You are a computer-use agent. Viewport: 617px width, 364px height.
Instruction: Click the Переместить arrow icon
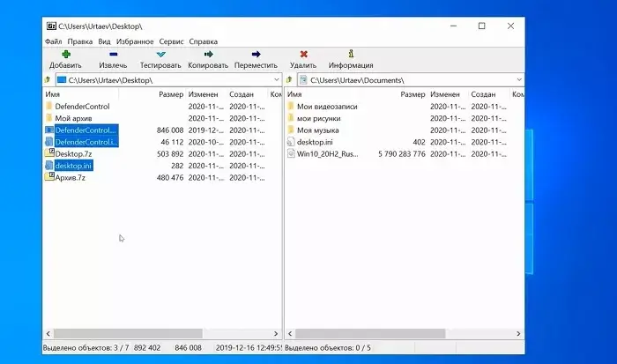(x=256, y=54)
